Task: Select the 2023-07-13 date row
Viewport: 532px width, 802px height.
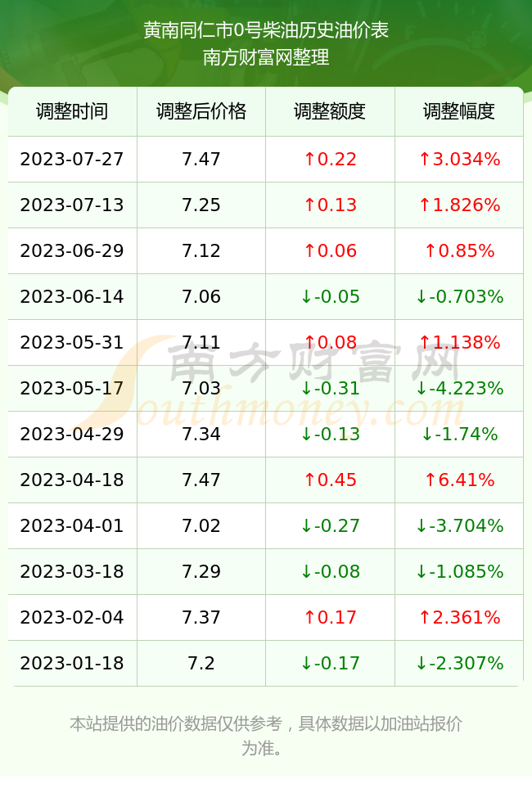Action: click(266, 205)
